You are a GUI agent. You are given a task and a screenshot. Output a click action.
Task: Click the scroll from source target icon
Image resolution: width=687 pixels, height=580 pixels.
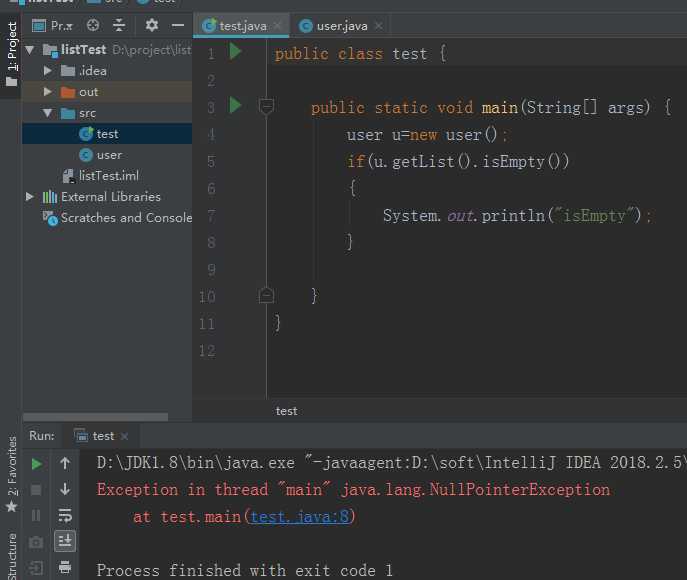93,25
